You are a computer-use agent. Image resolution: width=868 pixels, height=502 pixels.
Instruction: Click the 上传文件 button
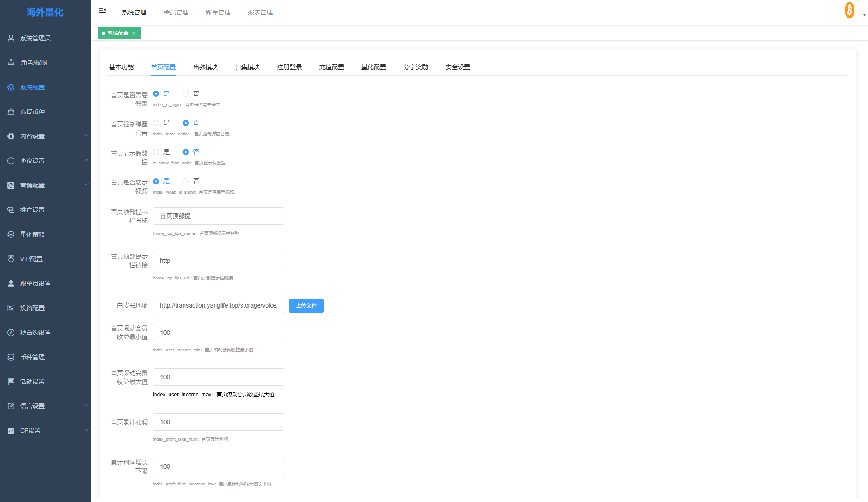point(306,306)
